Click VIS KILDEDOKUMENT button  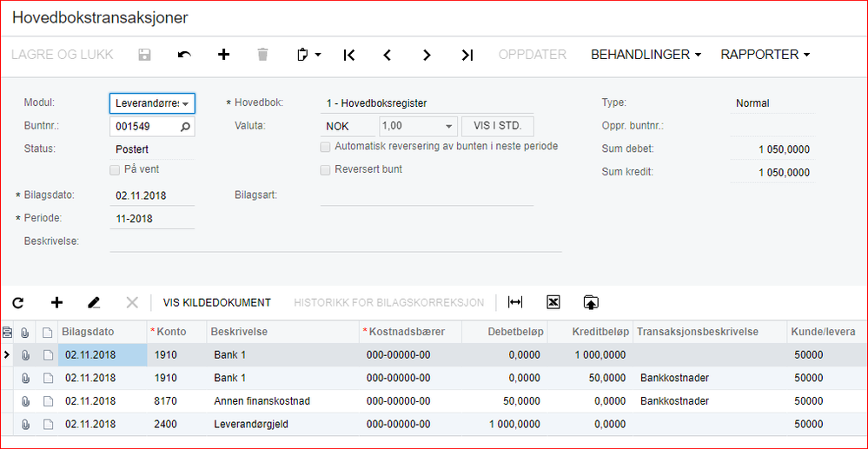coord(216,302)
